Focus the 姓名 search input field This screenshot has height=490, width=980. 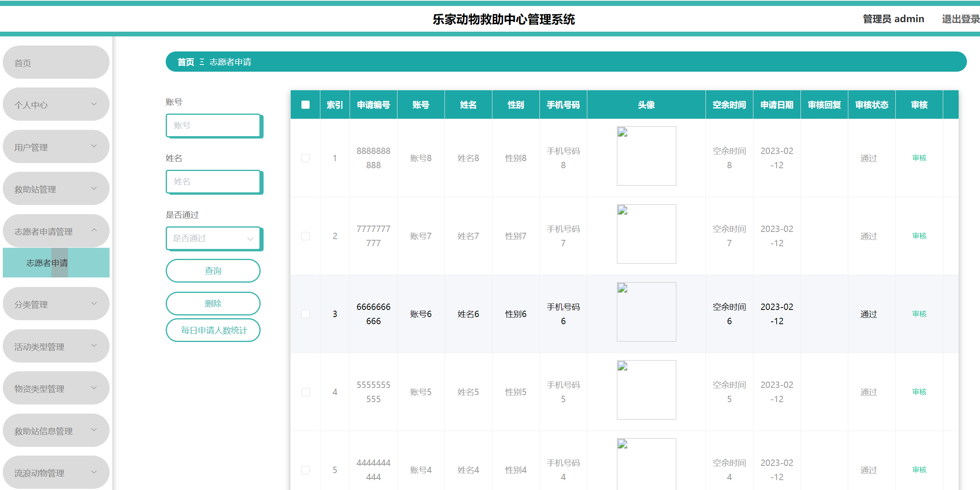(213, 182)
